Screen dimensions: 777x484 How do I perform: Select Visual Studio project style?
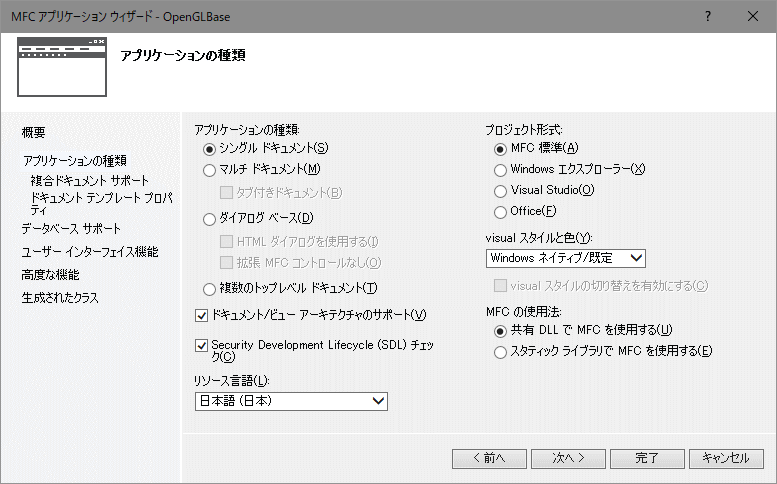[500, 191]
